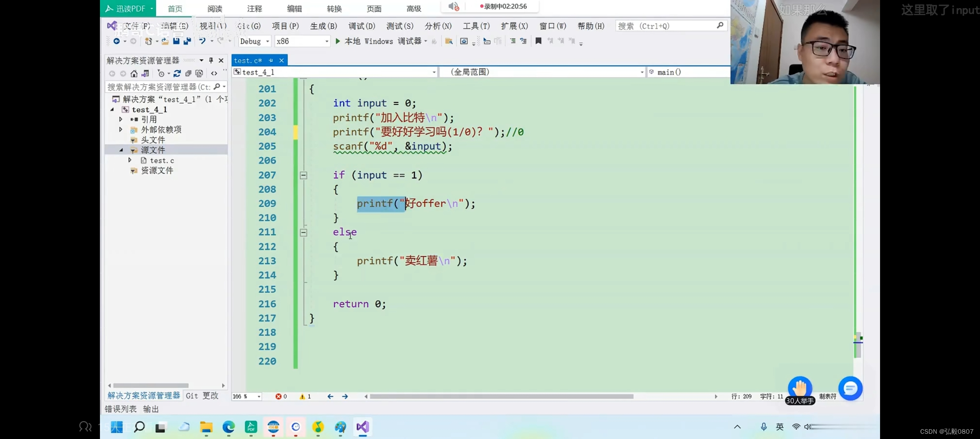The width and height of the screenshot is (980, 439).
Task: Collapse the if block at line 207
Action: [304, 175]
